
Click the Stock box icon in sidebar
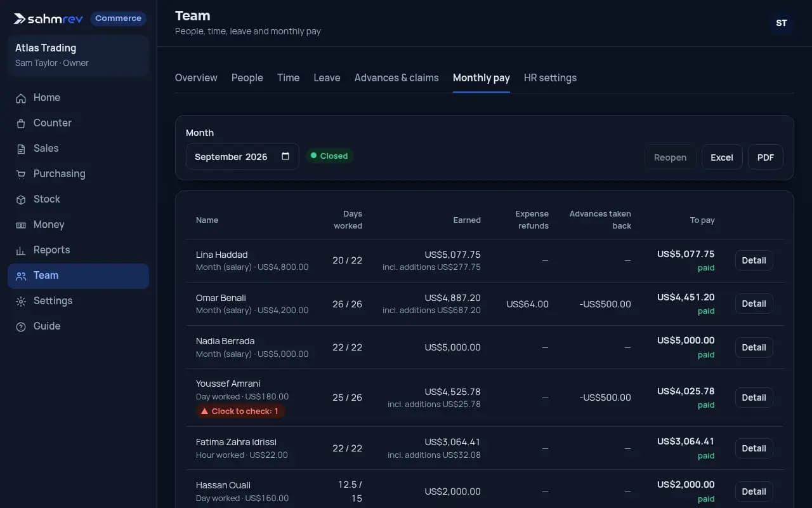tap(21, 199)
